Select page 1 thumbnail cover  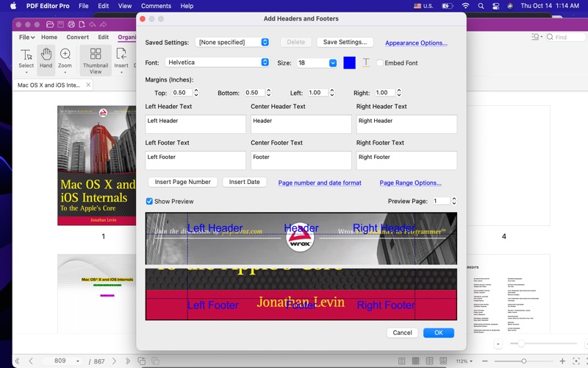point(97,166)
